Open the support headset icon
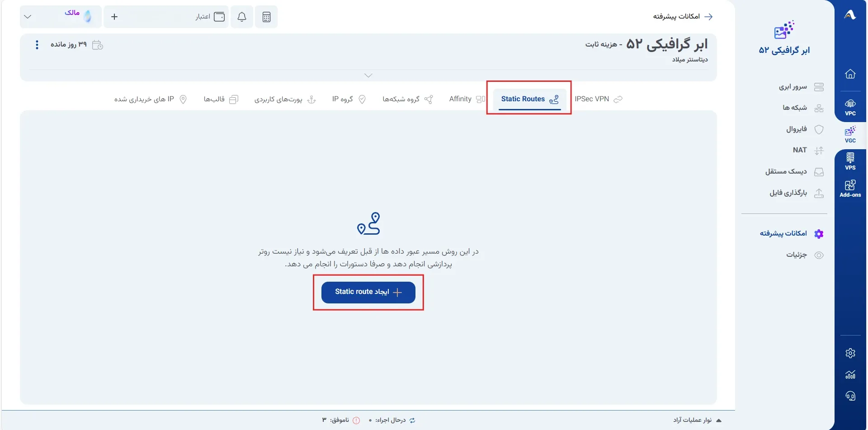The height and width of the screenshot is (430, 868). click(x=850, y=396)
